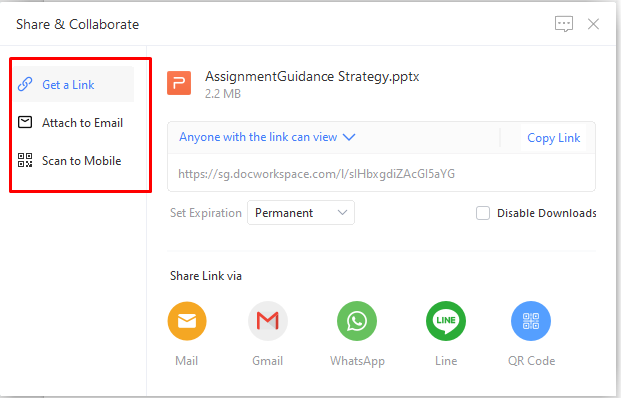
Task: Click the 2.2 MB file size text
Action: [223, 94]
